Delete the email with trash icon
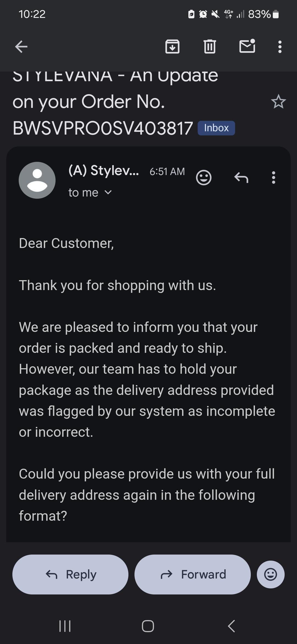This screenshot has width=297, height=644. click(210, 47)
